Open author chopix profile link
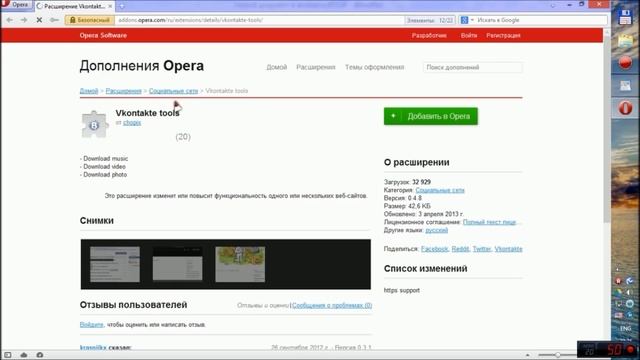The image size is (640, 360). [x=132, y=122]
